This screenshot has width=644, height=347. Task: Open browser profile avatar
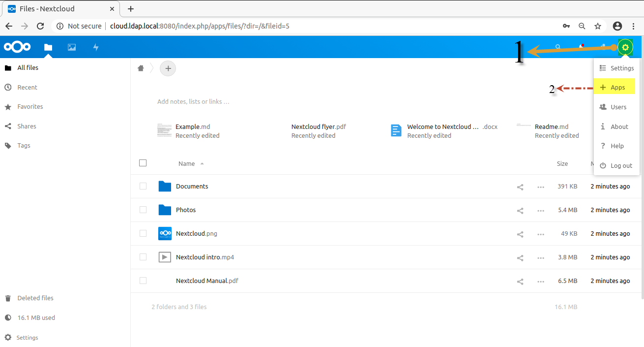click(x=617, y=26)
